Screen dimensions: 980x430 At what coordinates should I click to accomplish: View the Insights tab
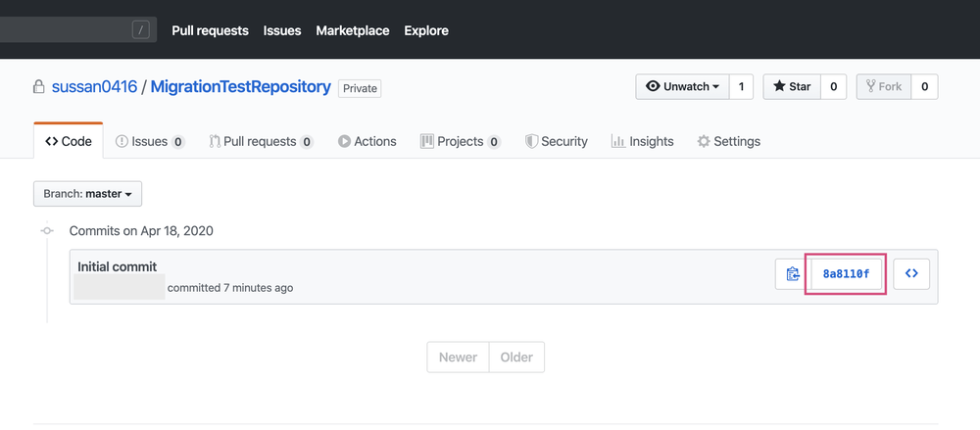643,141
